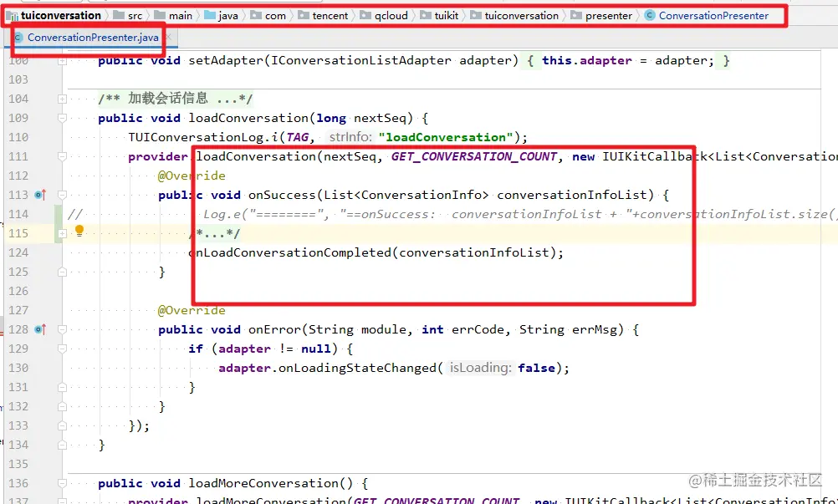The width and height of the screenshot is (838, 504).
Task: Collapse the loadMoreConversation method at line 136
Action: pos(62,483)
